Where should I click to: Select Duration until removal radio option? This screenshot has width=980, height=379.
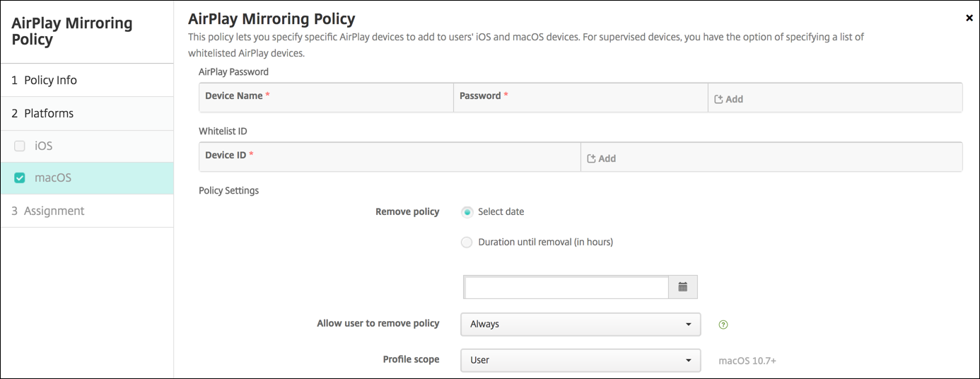pos(467,243)
